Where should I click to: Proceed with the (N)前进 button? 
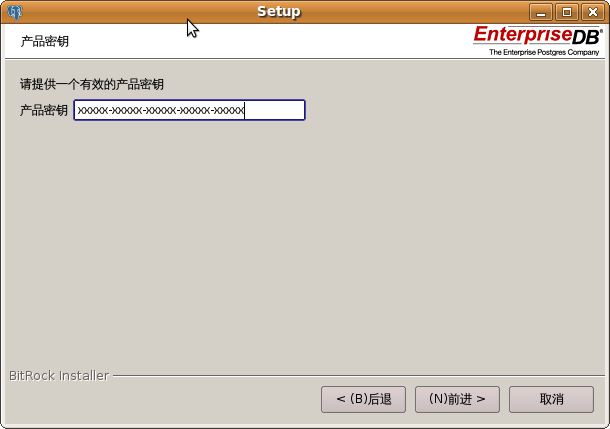tap(457, 399)
